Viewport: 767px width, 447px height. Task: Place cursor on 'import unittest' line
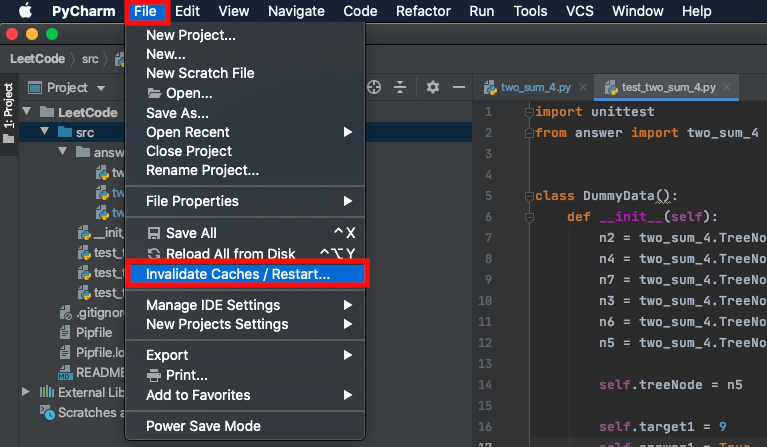tap(594, 112)
